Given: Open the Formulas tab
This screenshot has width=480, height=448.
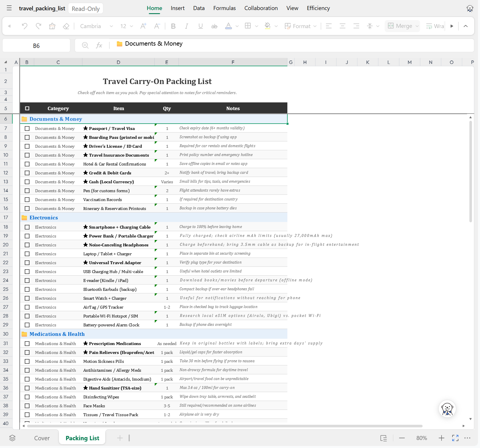Looking at the screenshot, I should click(x=224, y=8).
